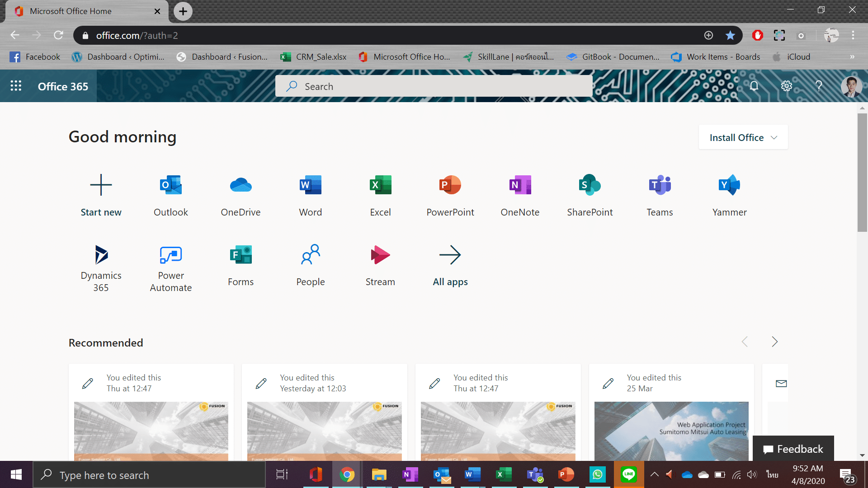868x488 pixels.
Task: Open the Windows Action Center notifications
Action: 847,475
